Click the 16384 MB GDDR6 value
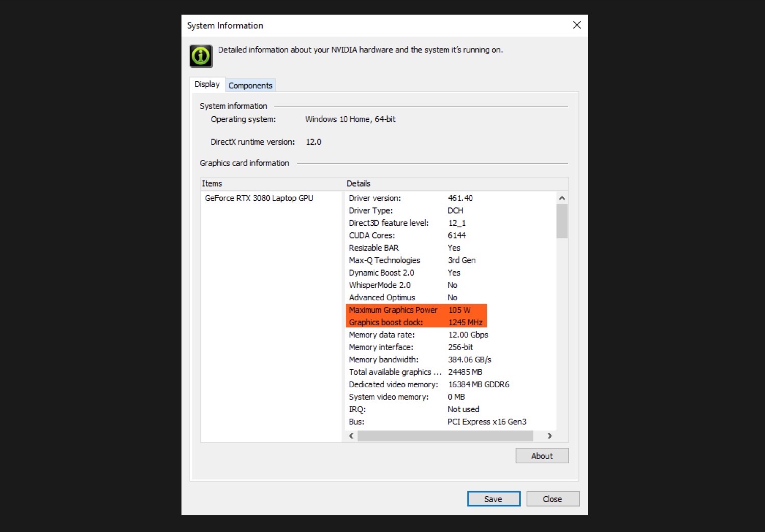 (479, 385)
